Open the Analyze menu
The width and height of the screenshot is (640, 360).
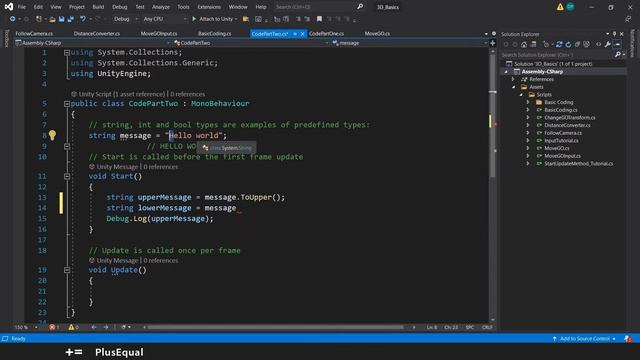point(161,7)
